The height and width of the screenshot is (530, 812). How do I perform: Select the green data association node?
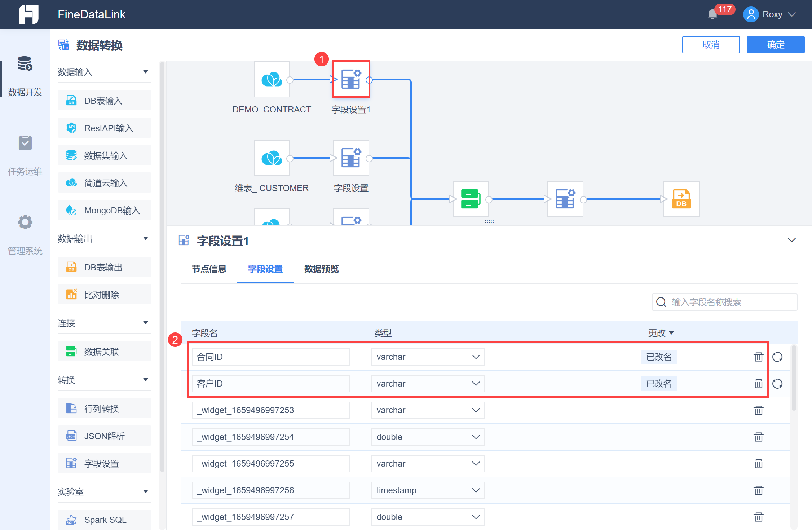[x=471, y=199]
